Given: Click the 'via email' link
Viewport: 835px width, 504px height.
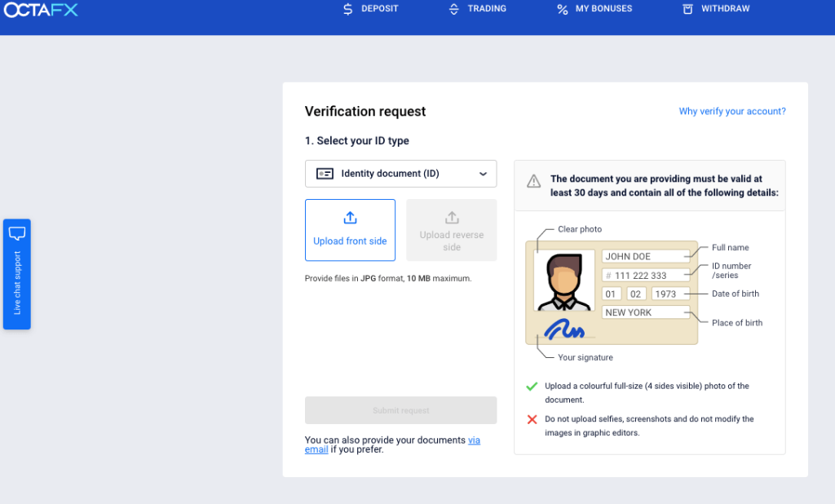Looking at the screenshot, I should [474, 440].
